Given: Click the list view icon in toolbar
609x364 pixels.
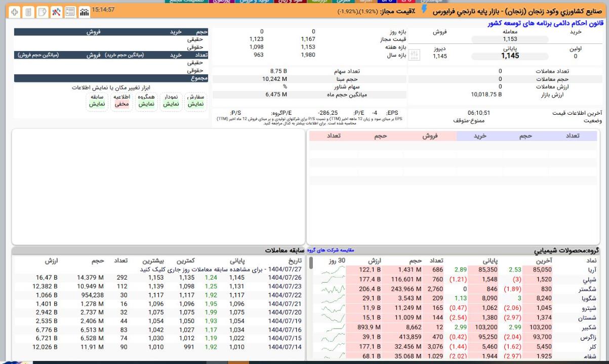Looking at the screenshot, I should click(x=70, y=11).
